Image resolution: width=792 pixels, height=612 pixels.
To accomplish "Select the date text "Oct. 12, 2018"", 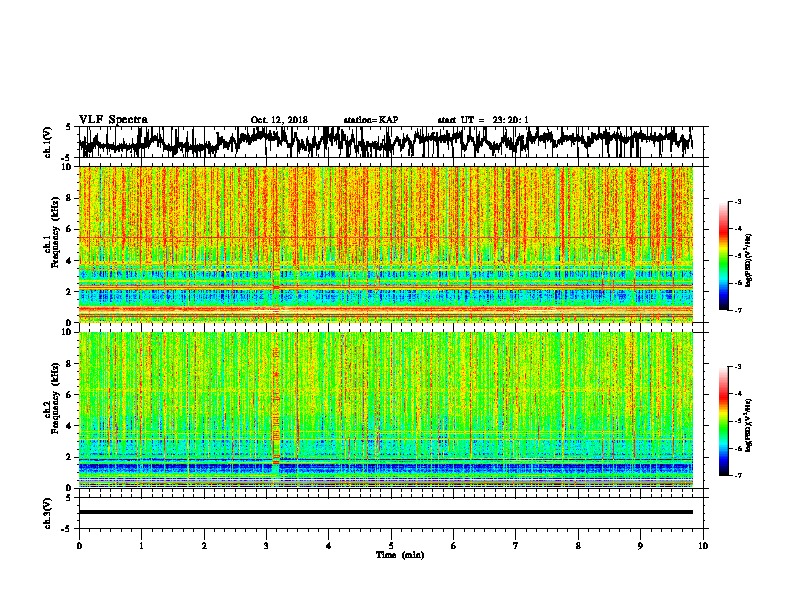I will coord(279,120).
